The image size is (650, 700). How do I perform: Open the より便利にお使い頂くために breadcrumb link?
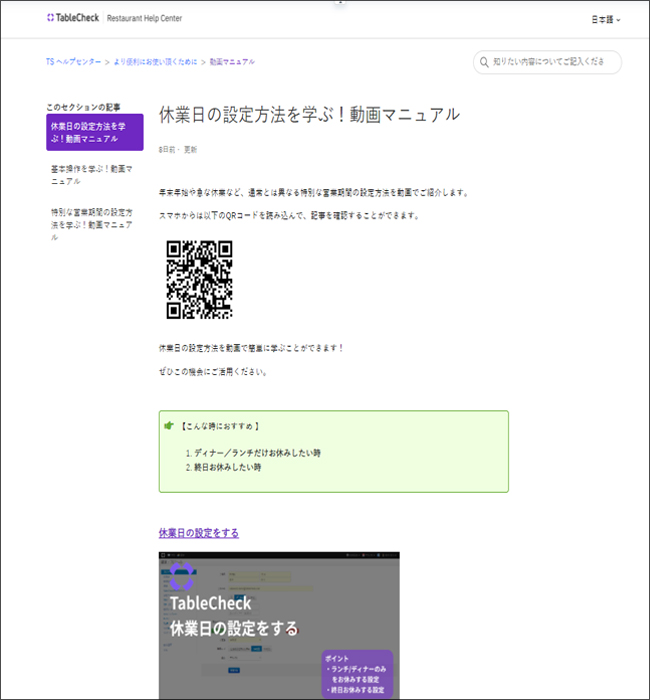coord(155,62)
